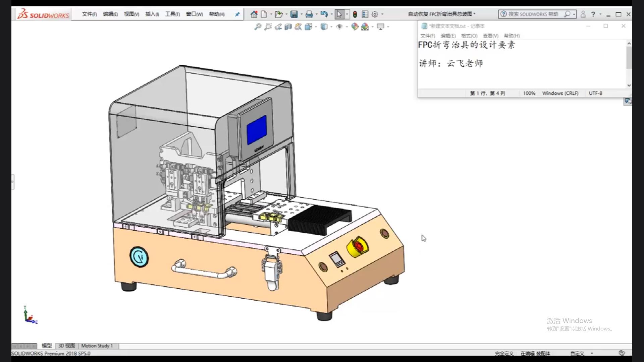The width and height of the screenshot is (644, 362).
Task: Click the SOLIDWORKS Help question mark
Action: [593, 14]
